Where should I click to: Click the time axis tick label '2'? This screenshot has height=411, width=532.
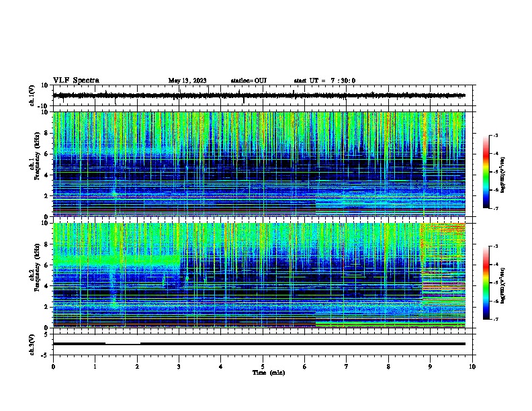137,367
